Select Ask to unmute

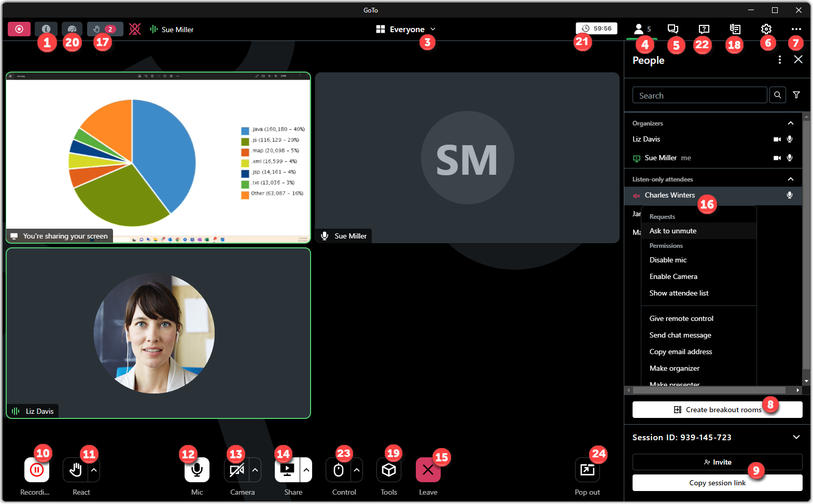click(x=672, y=231)
